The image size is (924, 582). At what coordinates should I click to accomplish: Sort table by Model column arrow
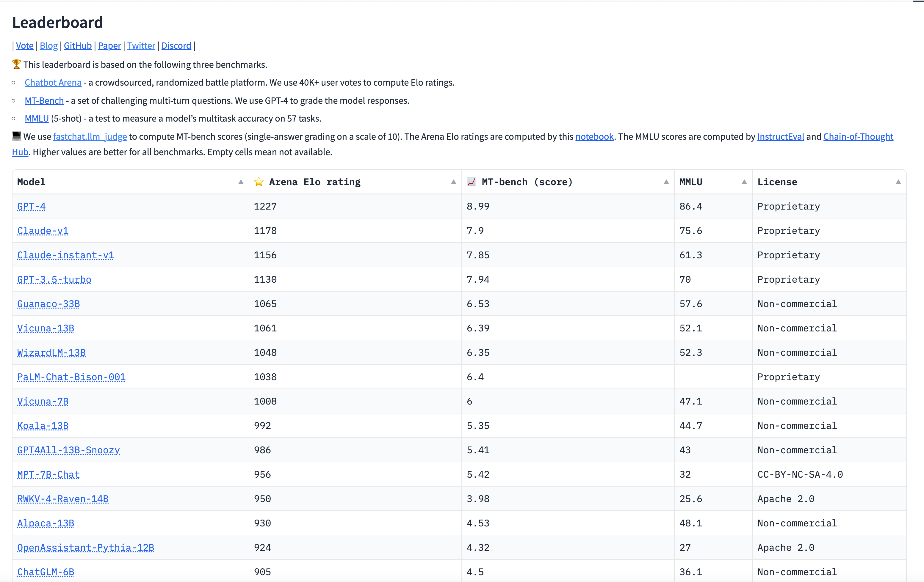241,182
